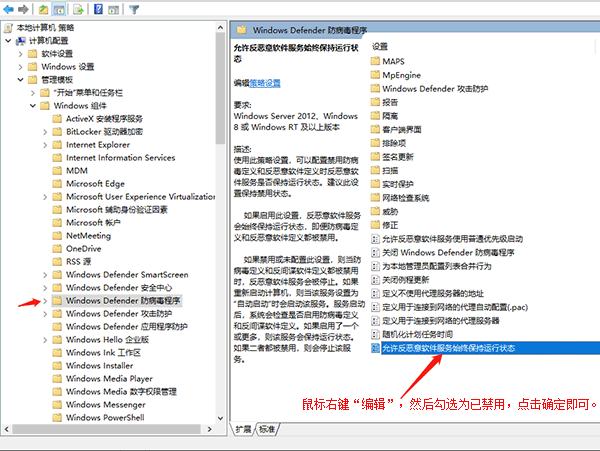Open the 策略设置 edit link
The height and width of the screenshot is (451, 600).
[x=265, y=83]
